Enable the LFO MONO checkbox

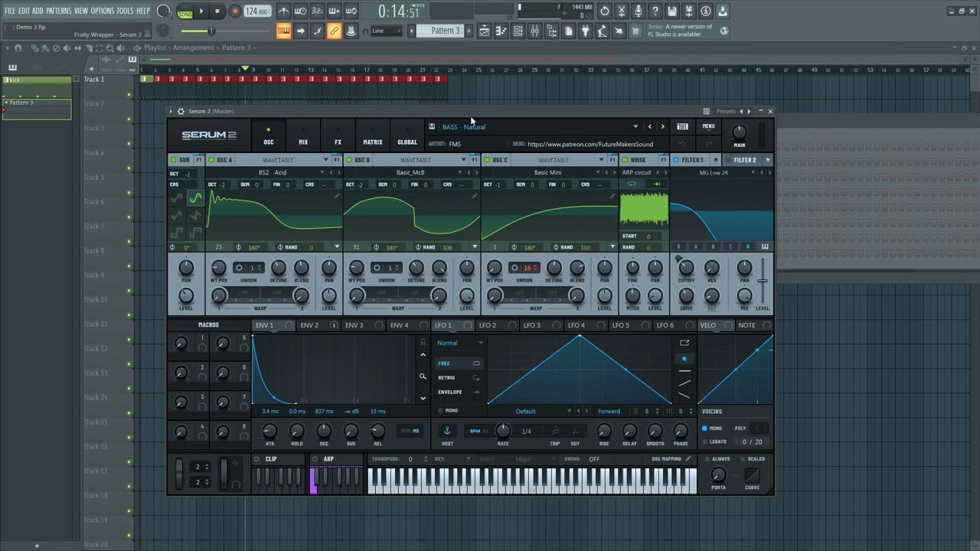(x=441, y=411)
